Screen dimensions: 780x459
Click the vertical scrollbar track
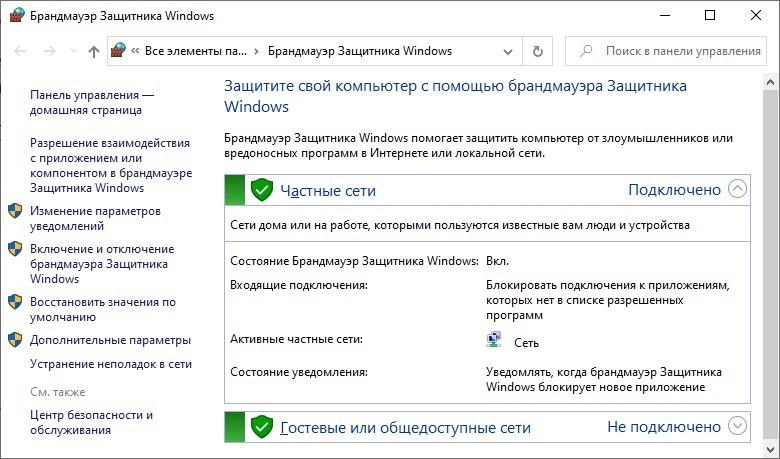tap(771, 266)
